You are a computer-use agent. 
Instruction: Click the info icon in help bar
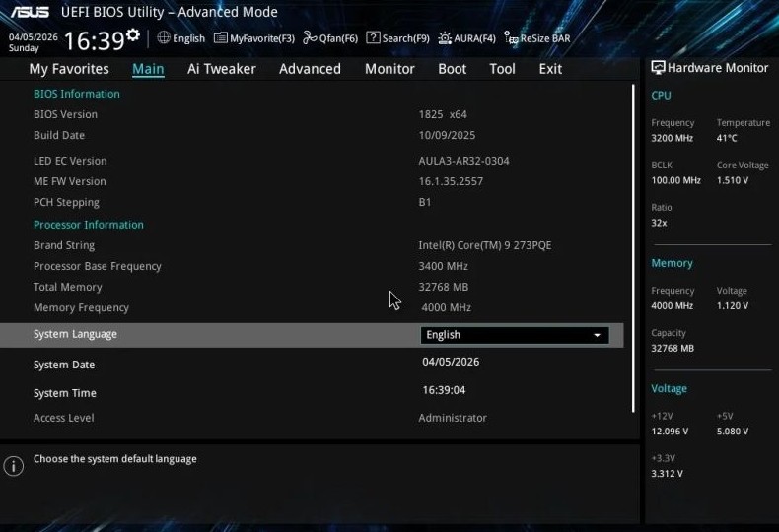[x=14, y=466]
